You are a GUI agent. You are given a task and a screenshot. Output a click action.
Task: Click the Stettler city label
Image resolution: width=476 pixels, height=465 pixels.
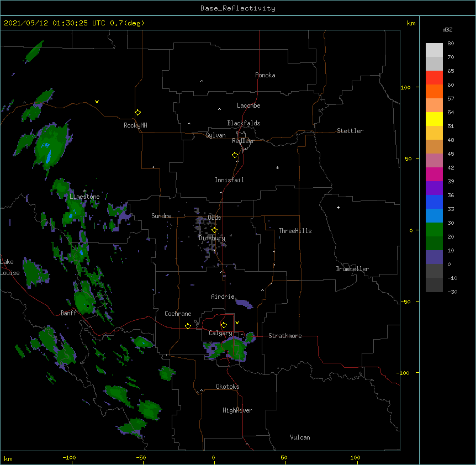pyautogui.click(x=350, y=131)
